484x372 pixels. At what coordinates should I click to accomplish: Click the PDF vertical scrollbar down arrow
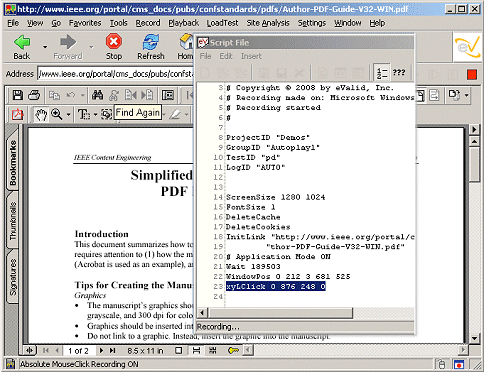(x=474, y=338)
